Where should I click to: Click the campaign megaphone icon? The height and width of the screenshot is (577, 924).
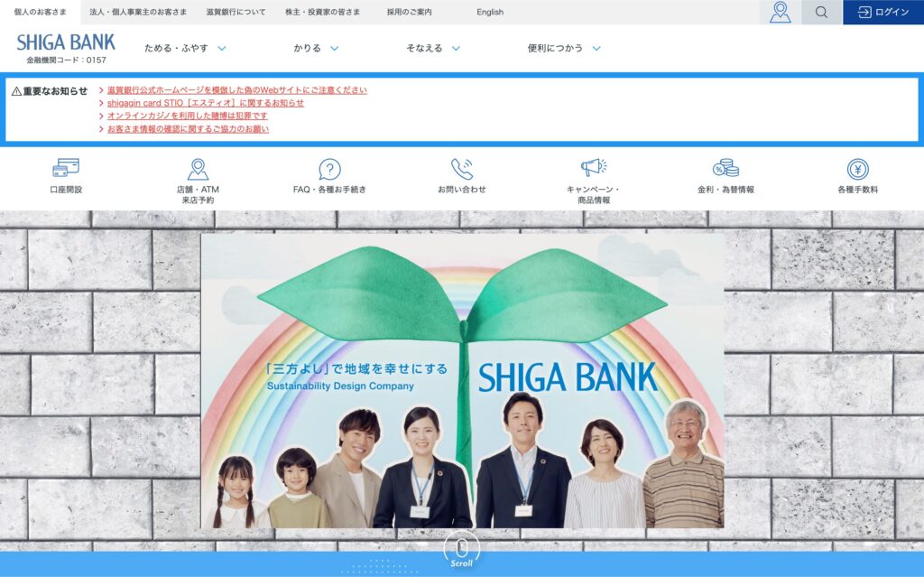pyautogui.click(x=593, y=168)
